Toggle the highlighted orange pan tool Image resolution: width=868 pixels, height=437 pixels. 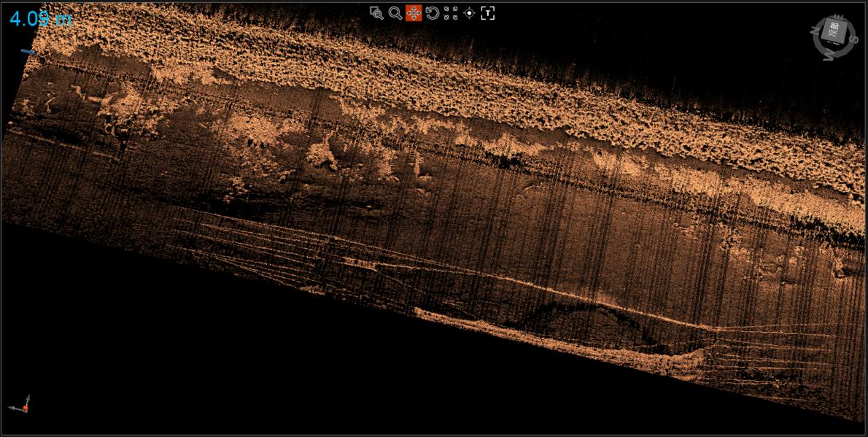(414, 13)
